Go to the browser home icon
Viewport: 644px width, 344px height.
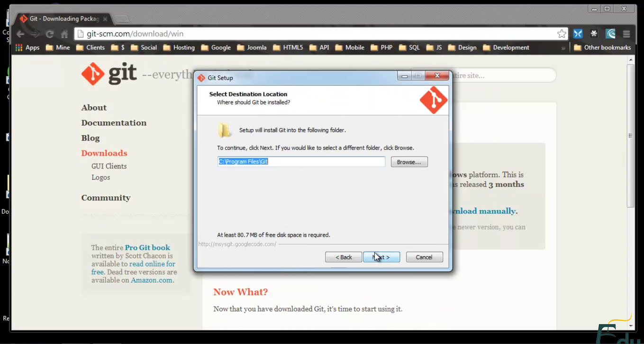(64, 34)
